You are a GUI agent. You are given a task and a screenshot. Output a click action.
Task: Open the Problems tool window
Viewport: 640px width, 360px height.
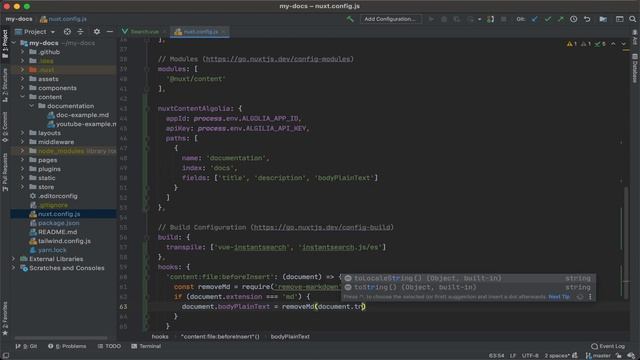pyautogui.click(x=67, y=346)
